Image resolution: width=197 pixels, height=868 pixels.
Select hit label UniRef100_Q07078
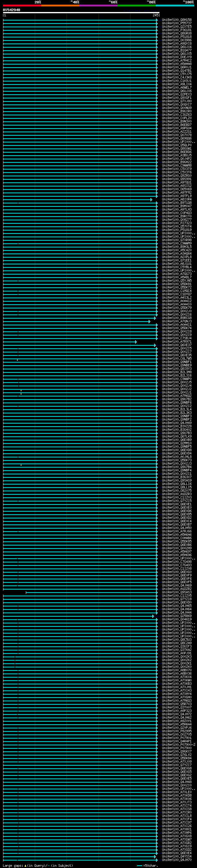click(177, 135)
